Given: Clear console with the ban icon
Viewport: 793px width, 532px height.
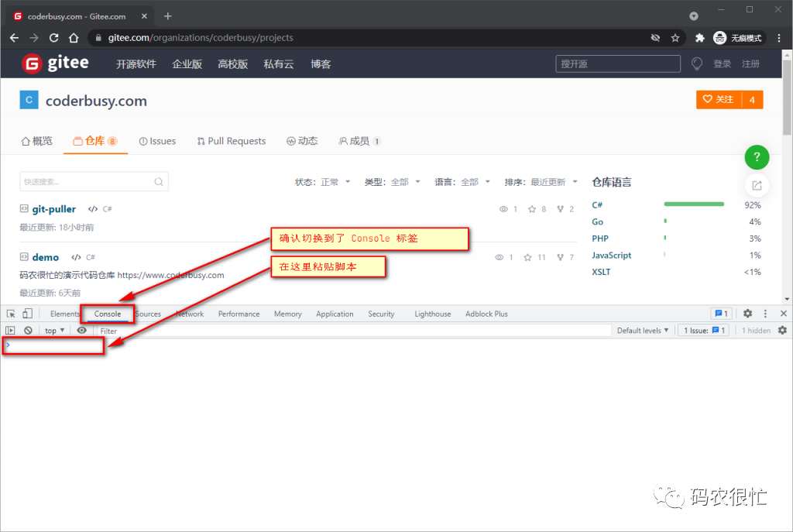Looking at the screenshot, I should point(29,330).
